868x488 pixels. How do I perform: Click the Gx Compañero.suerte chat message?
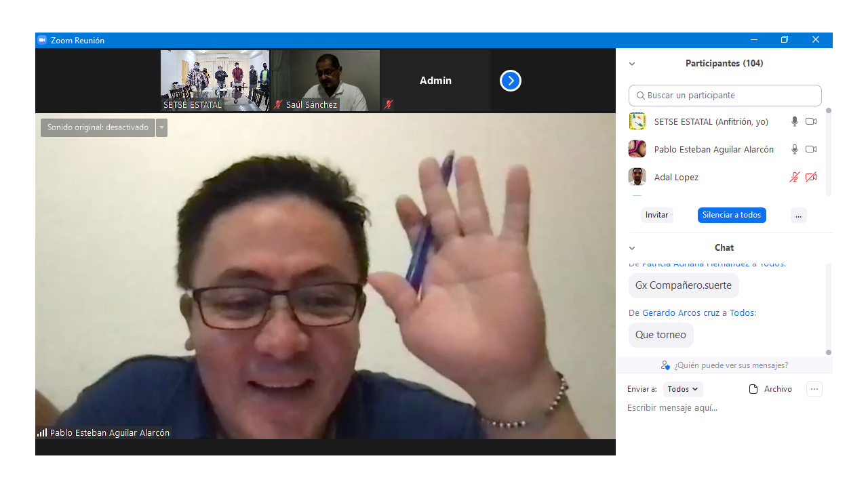coord(684,285)
